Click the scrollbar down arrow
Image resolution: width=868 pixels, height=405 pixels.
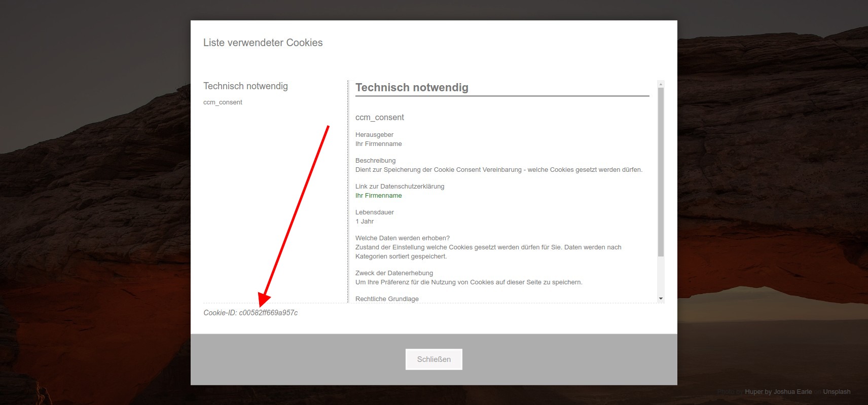(661, 299)
